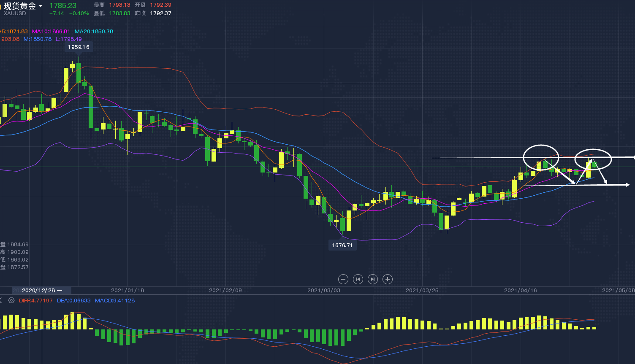Viewport: 635px width, 364px height.
Task: Click the Bollinger L:1798.49 lower band label
Action: 69,39
